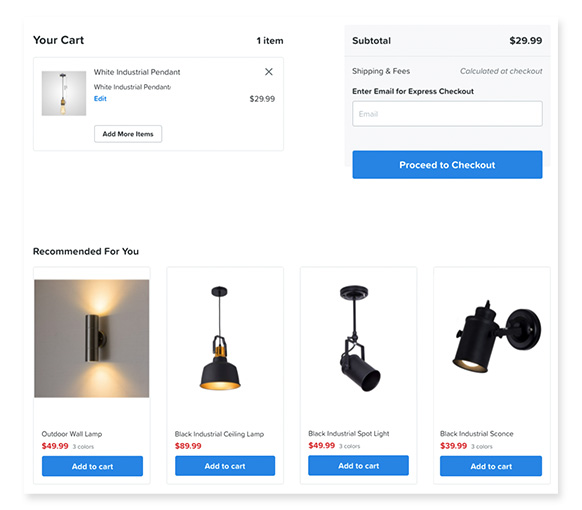Image resolution: width=582 pixels, height=510 pixels.
Task: Add Black Industrial Sconce to cart
Action: click(491, 466)
